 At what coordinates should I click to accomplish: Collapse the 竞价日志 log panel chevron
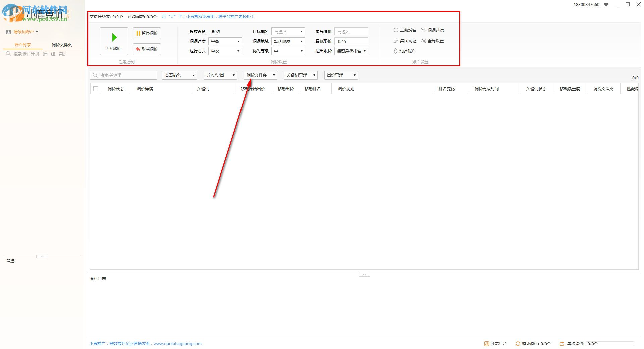364,275
